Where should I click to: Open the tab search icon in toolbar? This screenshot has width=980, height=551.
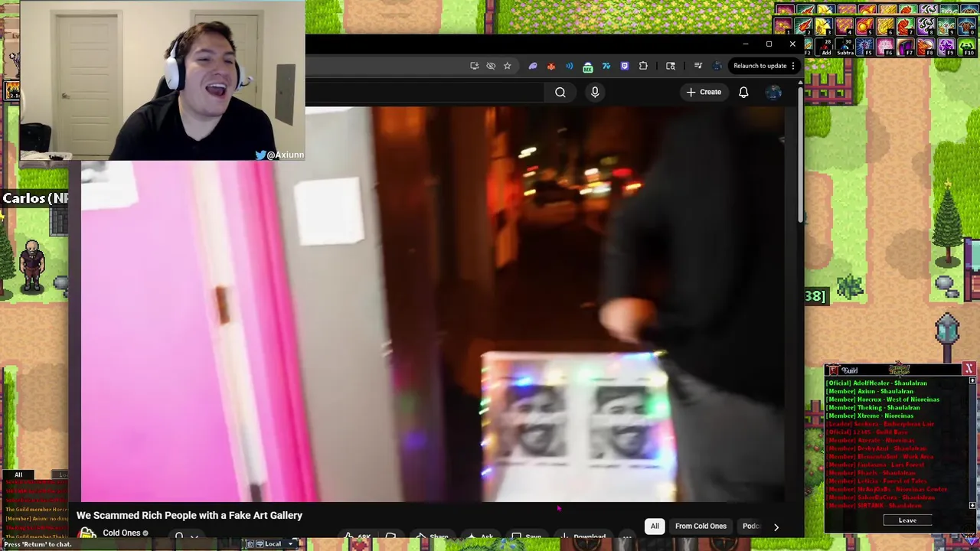(x=671, y=66)
